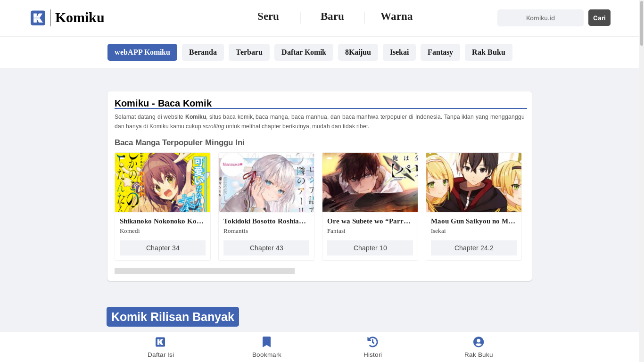Viewport: 644px width, 362px height.
Task: Click the Maou Gun Saikyou title link
Action: [x=473, y=221]
